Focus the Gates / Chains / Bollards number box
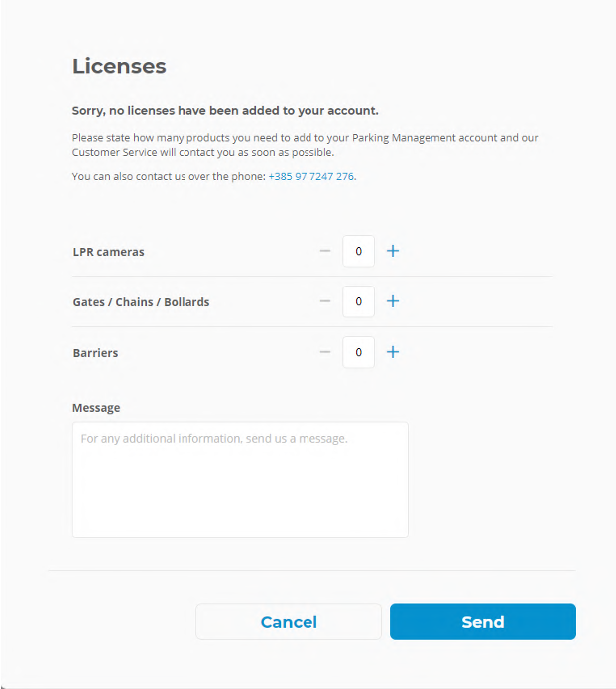Image resolution: width=616 pixels, height=689 pixels. coord(358,301)
